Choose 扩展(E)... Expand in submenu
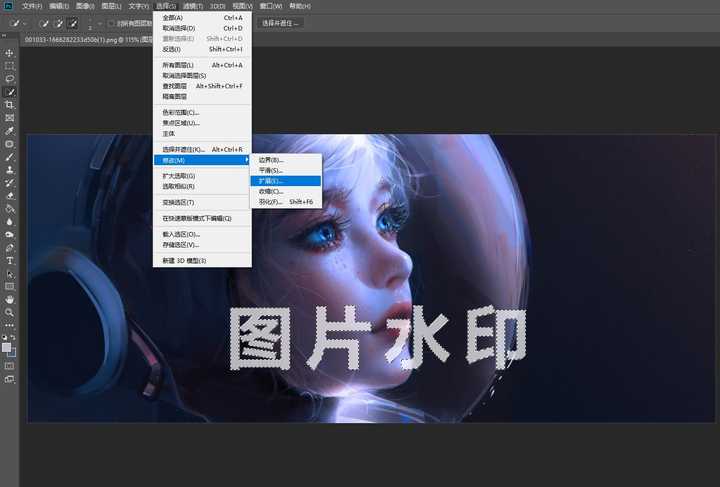Viewport: 720px width, 487px height. tap(286, 181)
